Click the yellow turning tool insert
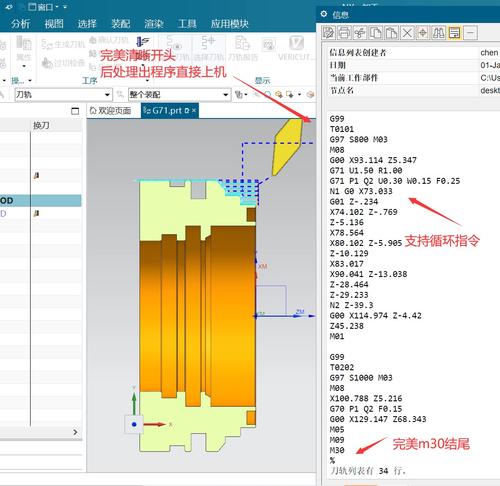Viewport: 500px width, 486px height. point(287,147)
